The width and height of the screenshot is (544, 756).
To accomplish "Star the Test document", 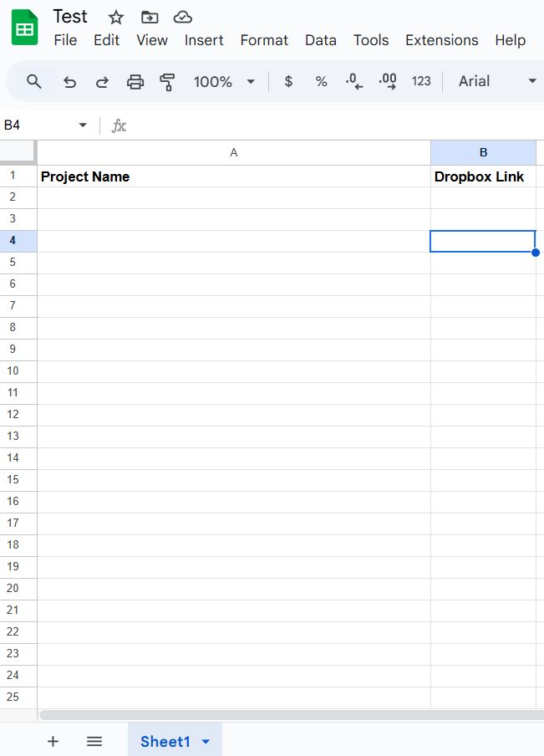I will 116,18.
